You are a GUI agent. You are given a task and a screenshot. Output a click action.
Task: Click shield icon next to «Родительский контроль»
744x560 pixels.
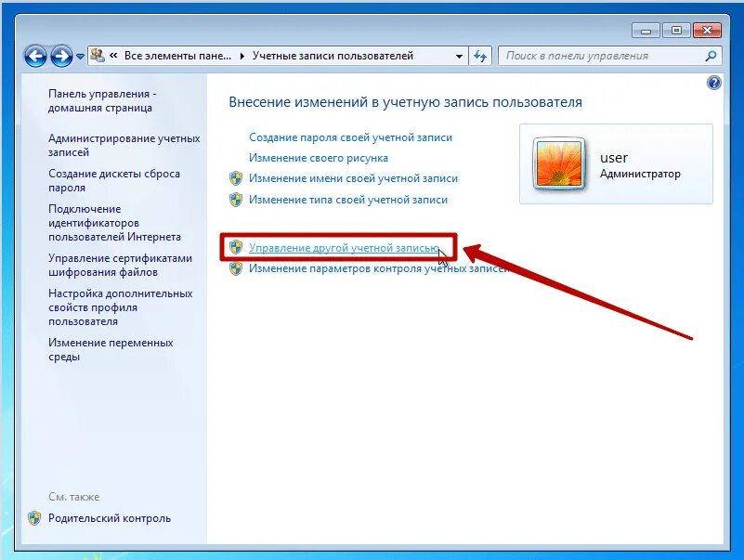point(34,518)
